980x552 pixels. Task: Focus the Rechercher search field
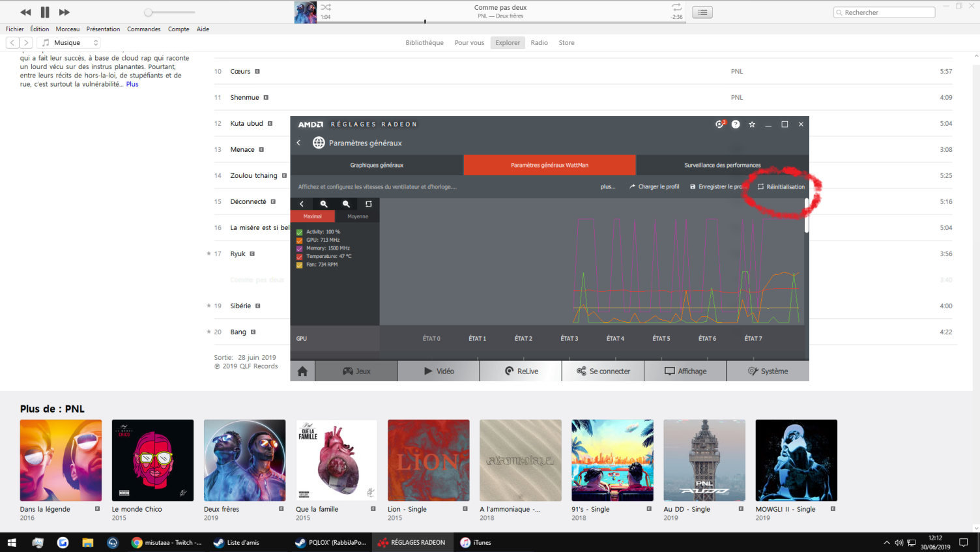tap(884, 12)
